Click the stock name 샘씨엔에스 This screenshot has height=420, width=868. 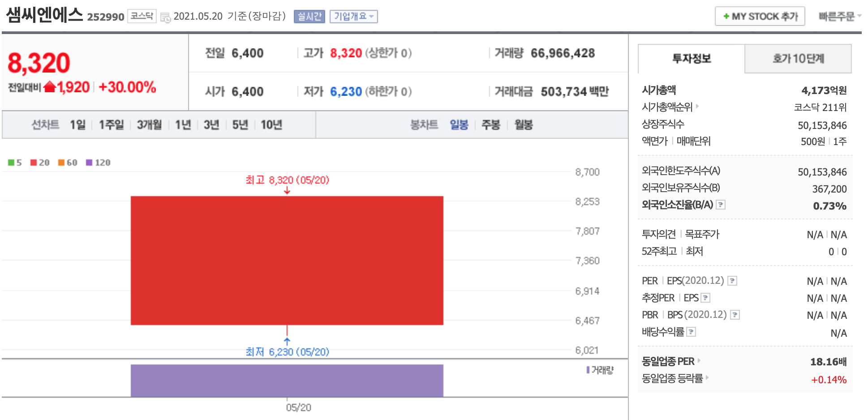pos(44,15)
